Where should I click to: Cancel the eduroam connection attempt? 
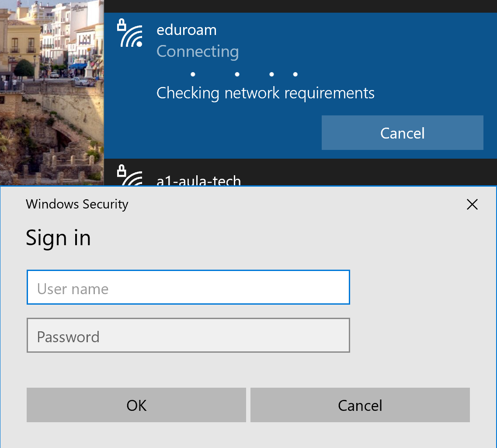coord(402,132)
